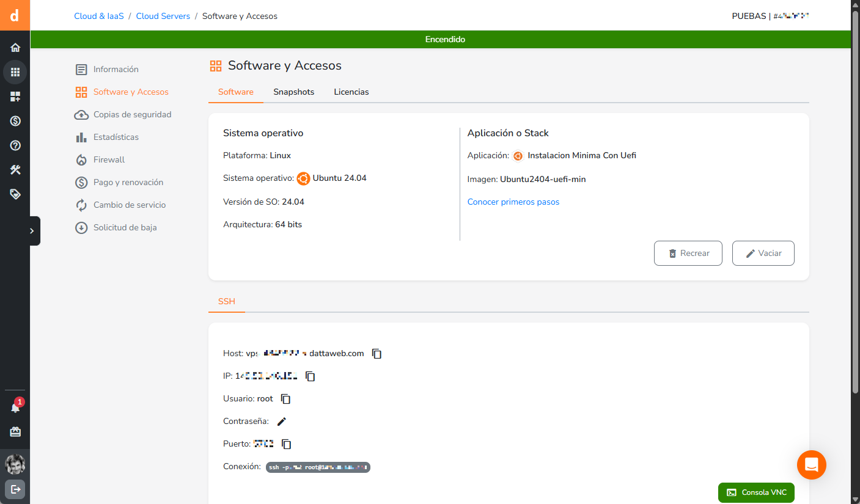Click the Vaciar button

(763, 253)
